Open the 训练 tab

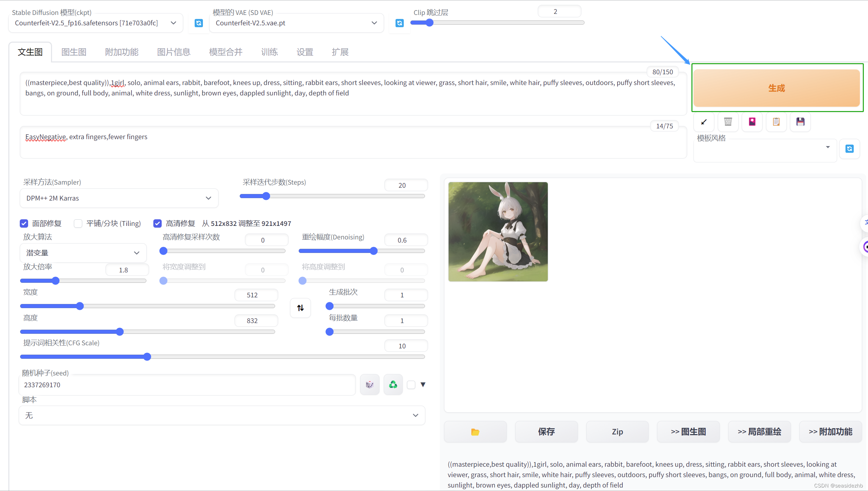(x=270, y=52)
